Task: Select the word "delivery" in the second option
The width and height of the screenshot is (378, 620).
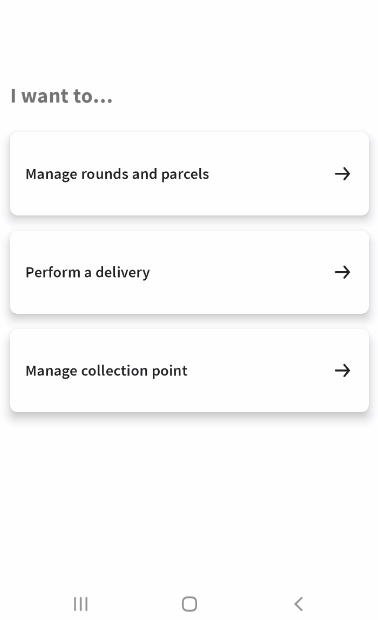Action: pos(123,272)
